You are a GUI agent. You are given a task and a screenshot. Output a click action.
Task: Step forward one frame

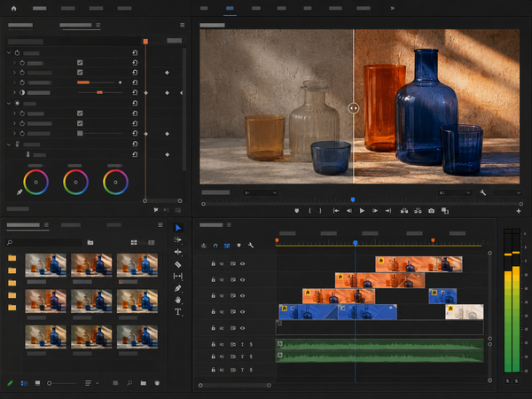click(375, 211)
